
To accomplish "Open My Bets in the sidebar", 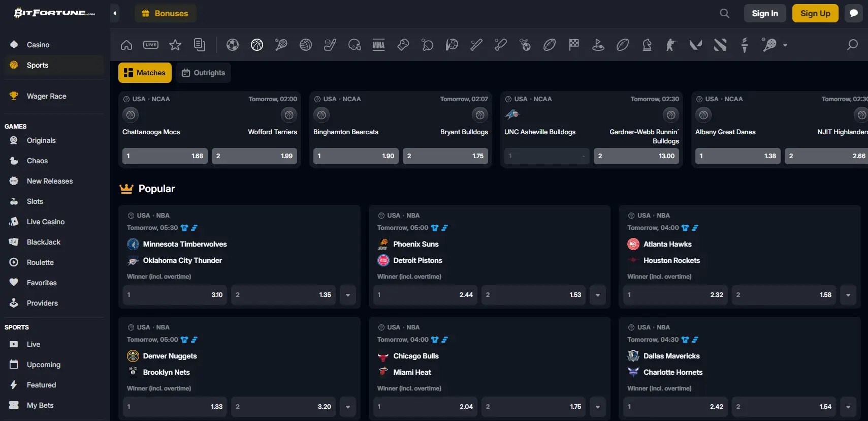I will coord(54,405).
